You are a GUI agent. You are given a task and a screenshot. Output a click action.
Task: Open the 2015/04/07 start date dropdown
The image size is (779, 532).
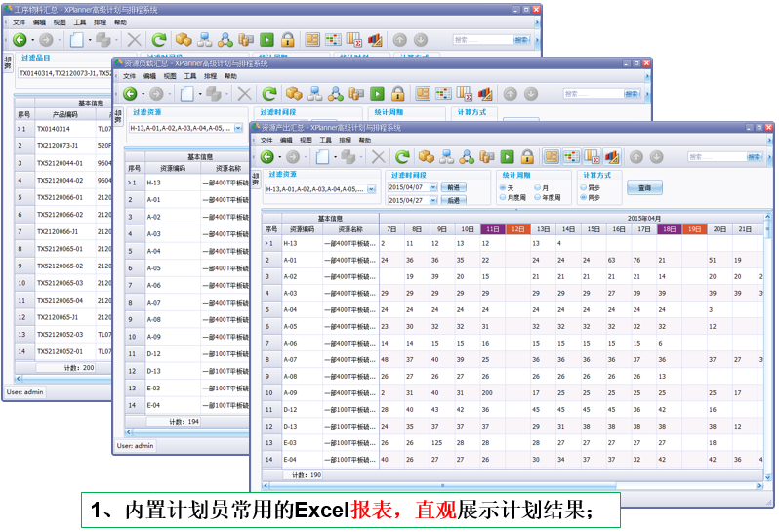[x=432, y=187]
